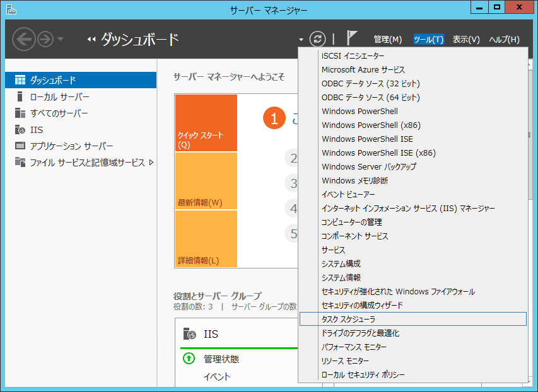Select タスク スケジューラ in the menu
The height and width of the screenshot is (392, 538).
[413, 319]
